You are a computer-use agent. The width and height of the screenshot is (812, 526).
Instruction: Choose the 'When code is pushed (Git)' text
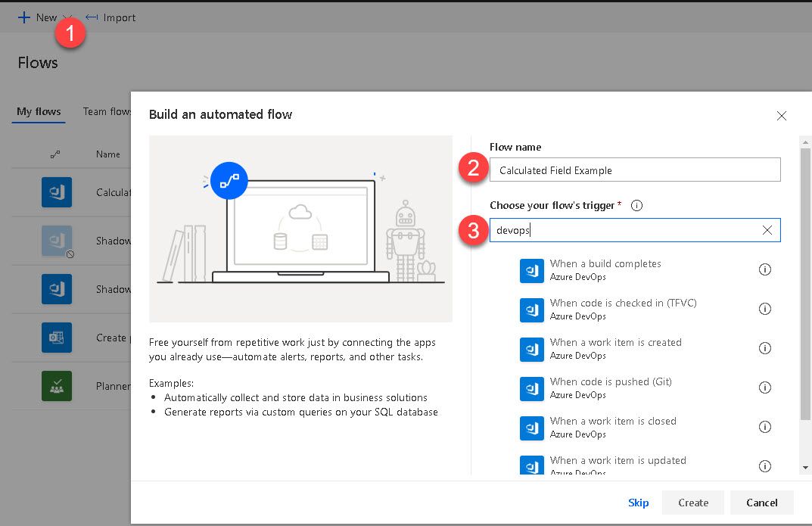click(611, 381)
